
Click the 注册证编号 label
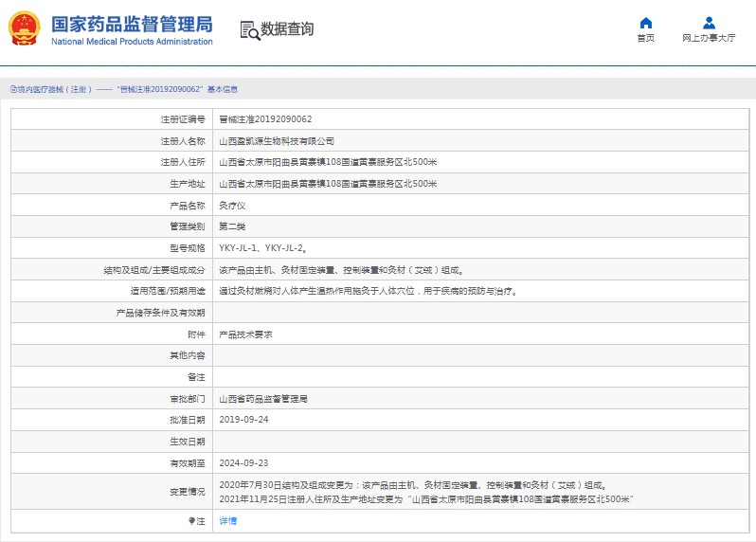click(x=183, y=119)
